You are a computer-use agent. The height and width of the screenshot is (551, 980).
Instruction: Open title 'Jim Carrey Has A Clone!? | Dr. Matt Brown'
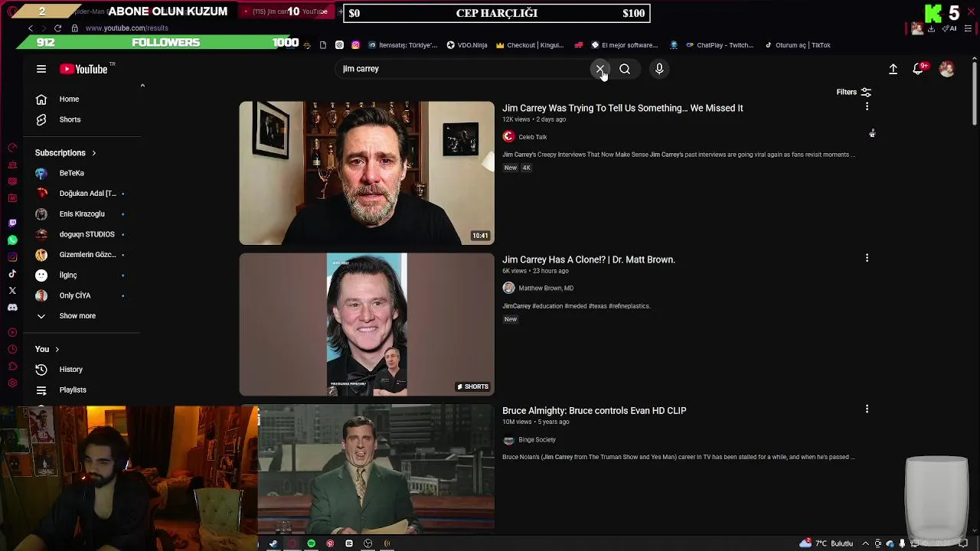589,259
